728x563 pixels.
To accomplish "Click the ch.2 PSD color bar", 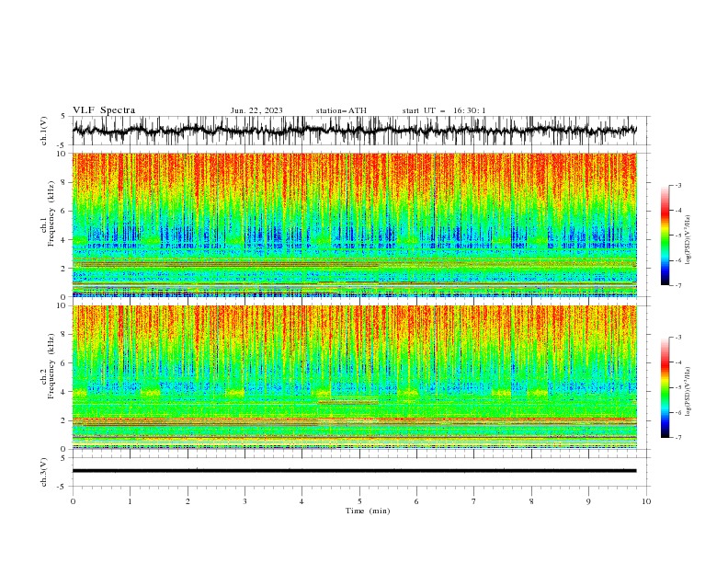I will 665,387.
